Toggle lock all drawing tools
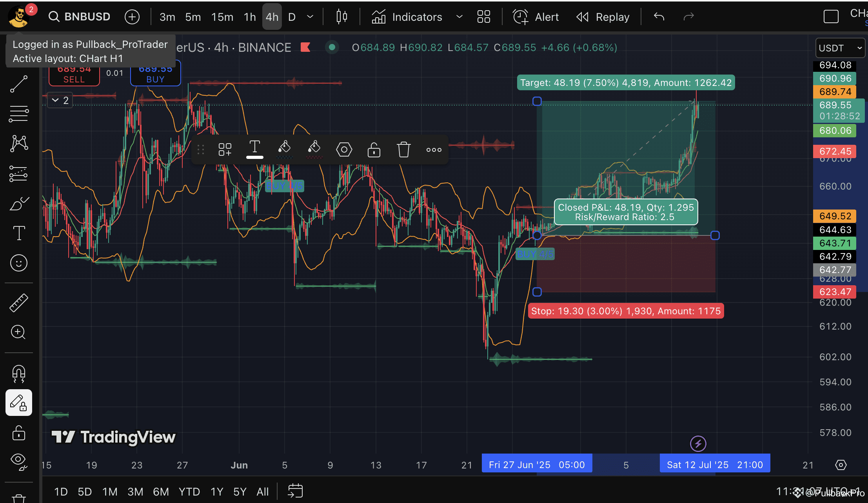 coord(19,432)
